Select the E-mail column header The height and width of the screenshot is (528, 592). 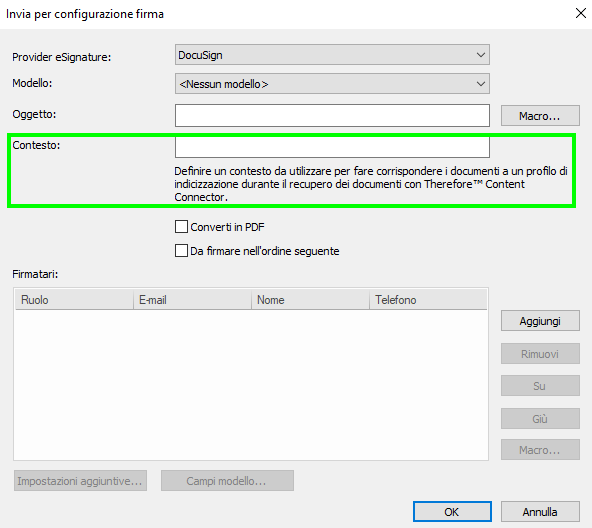(193, 300)
